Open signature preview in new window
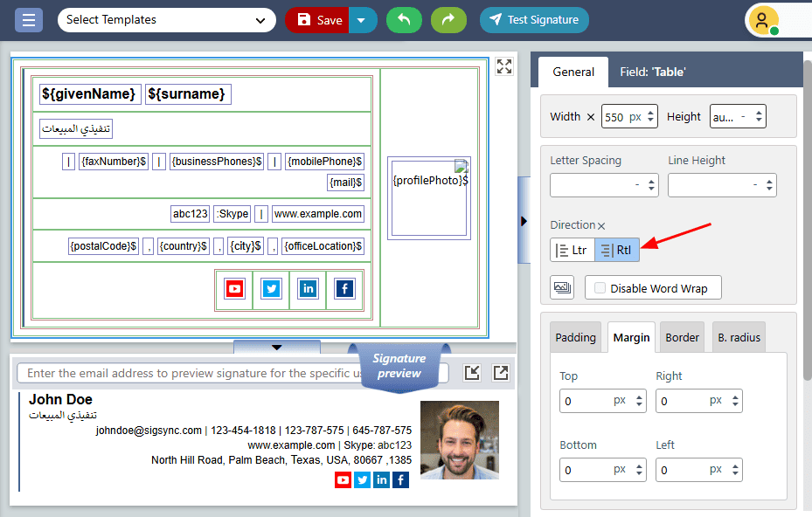Image resolution: width=812 pixels, height=517 pixels. 501,373
